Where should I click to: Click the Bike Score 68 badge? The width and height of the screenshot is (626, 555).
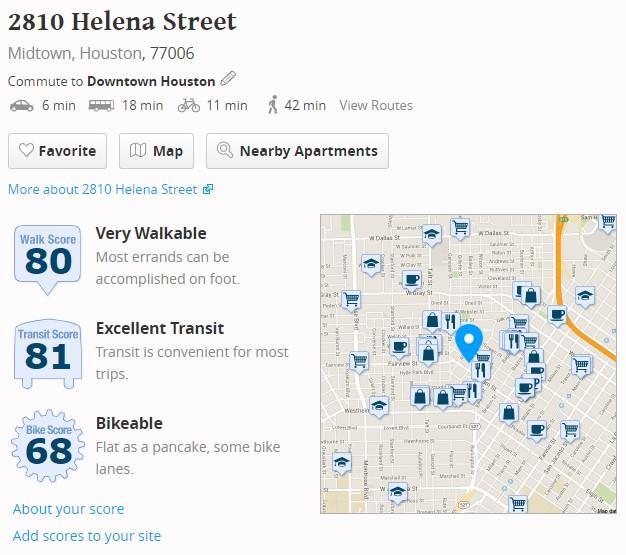pyautogui.click(x=48, y=445)
